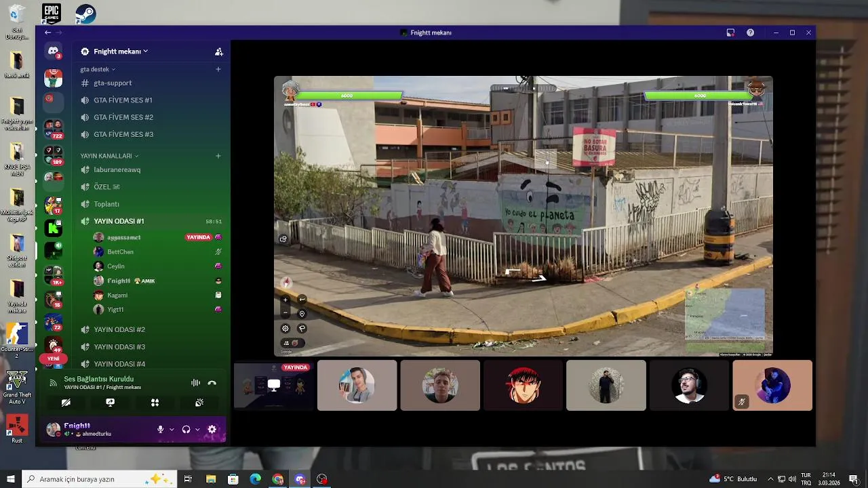Open the Discord help question mark icon
Viewport: 868px width, 488px height.
click(x=751, y=33)
